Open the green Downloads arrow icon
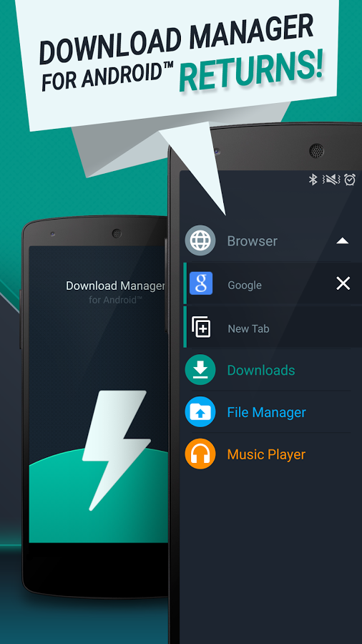The image size is (362, 644). pyautogui.click(x=200, y=370)
